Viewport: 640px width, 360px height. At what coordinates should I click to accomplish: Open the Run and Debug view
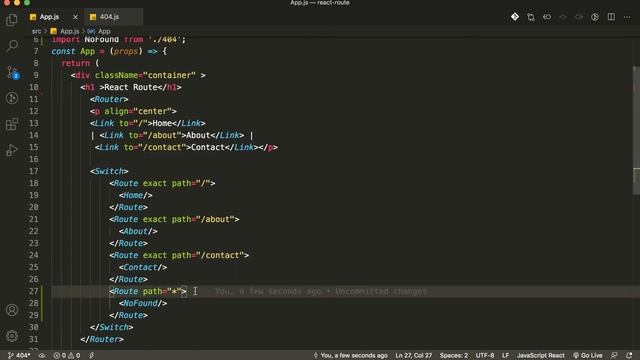(12, 150)
